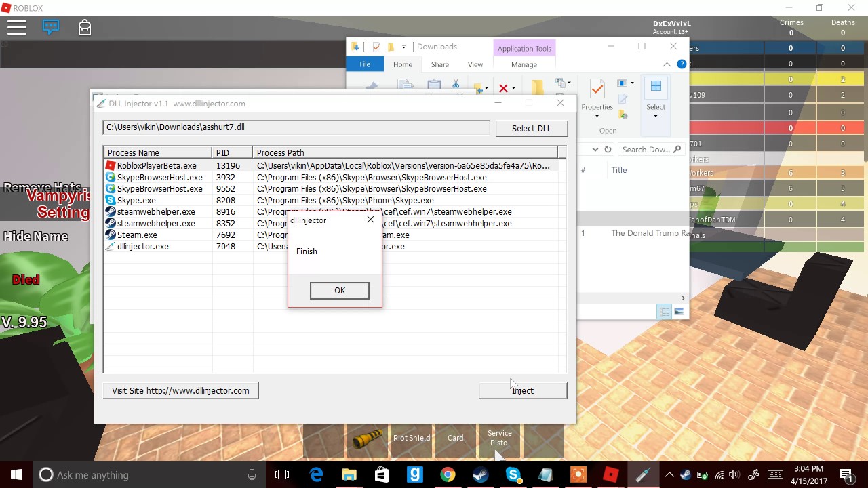Select the Service Pistol hotbar slot

click(500, 441)
